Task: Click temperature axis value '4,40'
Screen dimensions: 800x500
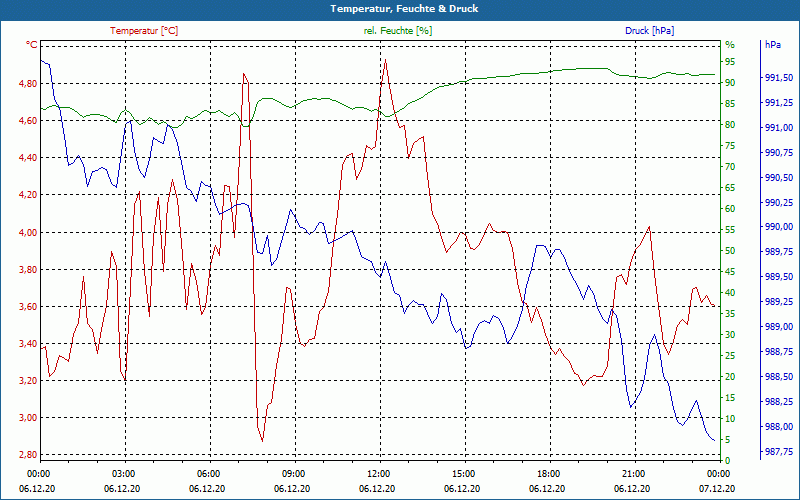Action: [28, 158]
